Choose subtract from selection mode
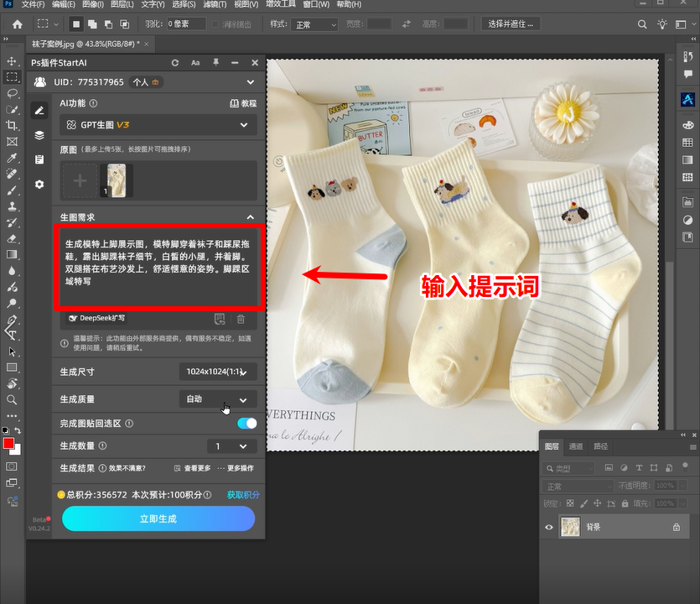 coord(108,24)
